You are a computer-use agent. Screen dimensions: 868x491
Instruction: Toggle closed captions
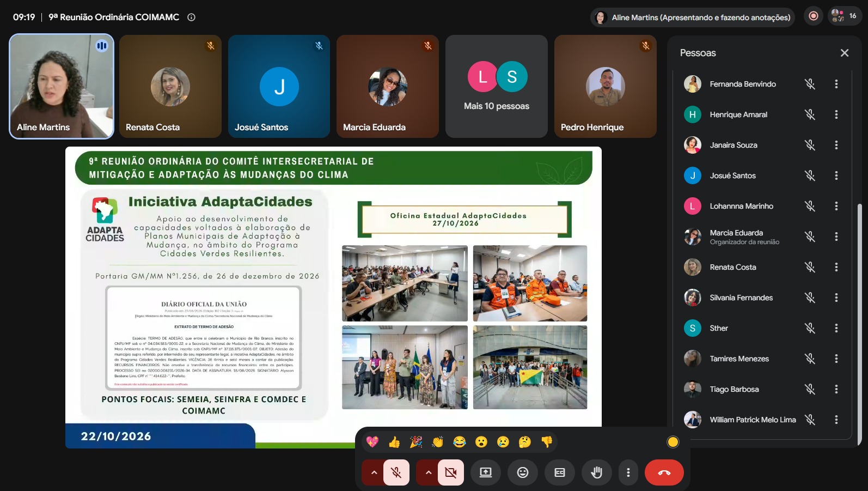click(560, 472)
